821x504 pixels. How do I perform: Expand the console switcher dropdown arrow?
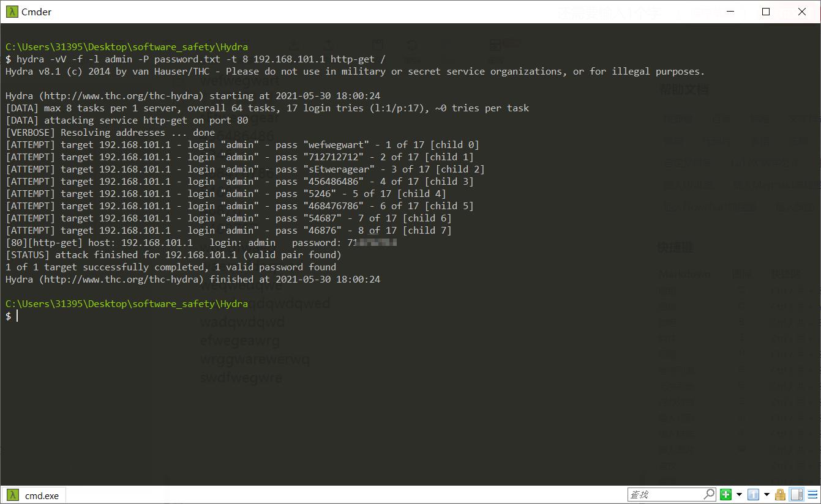point(767,494)
